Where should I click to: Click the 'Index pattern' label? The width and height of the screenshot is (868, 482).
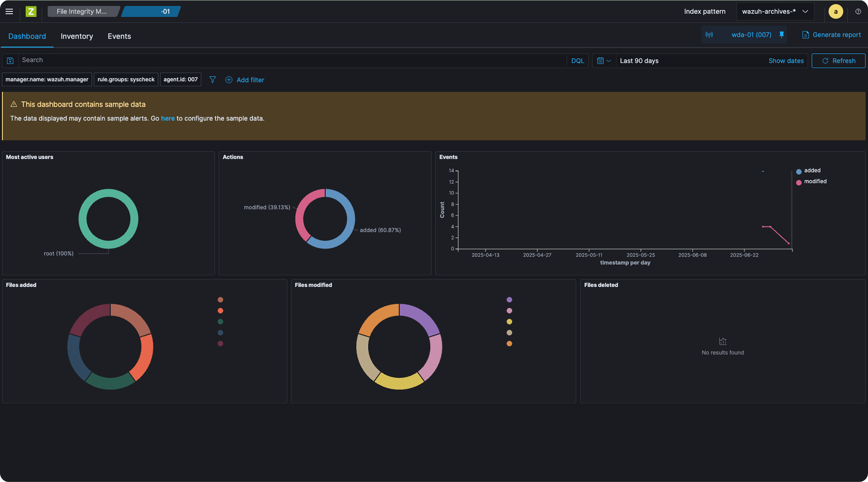pos(704,12)
